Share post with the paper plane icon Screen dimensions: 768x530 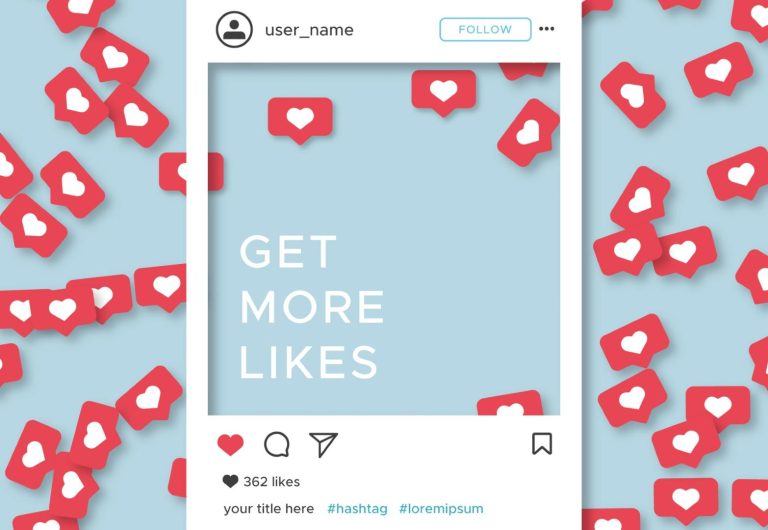[323, 444]
